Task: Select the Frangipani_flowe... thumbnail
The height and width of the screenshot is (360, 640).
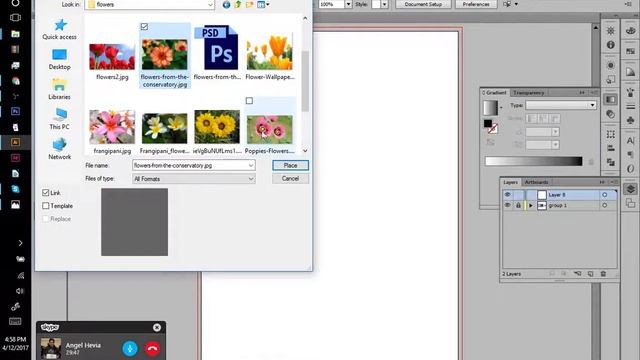Action: tap(164, 129)
